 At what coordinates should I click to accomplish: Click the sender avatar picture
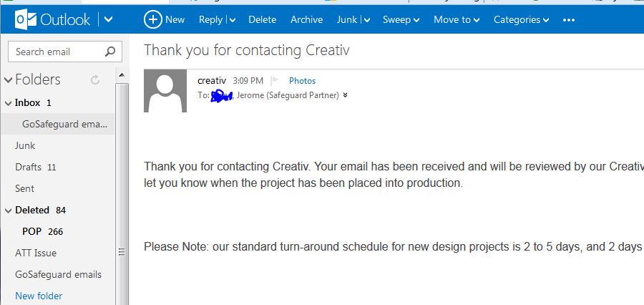click(165, 91)
